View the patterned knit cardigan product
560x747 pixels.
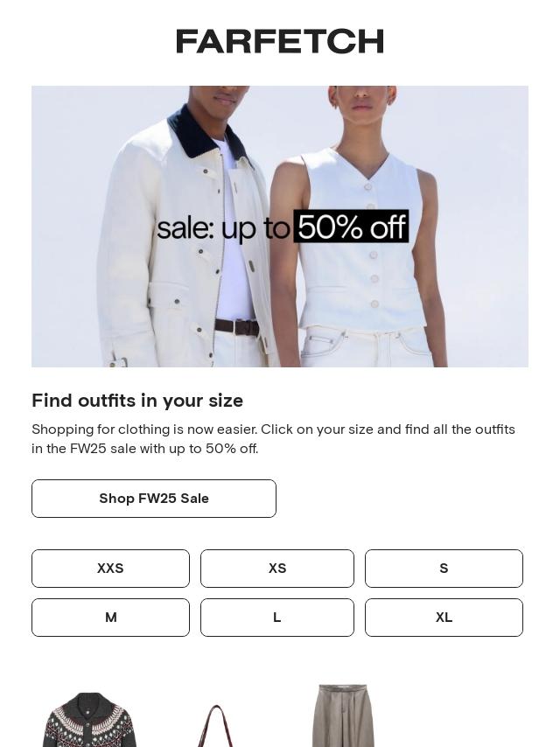89,720
